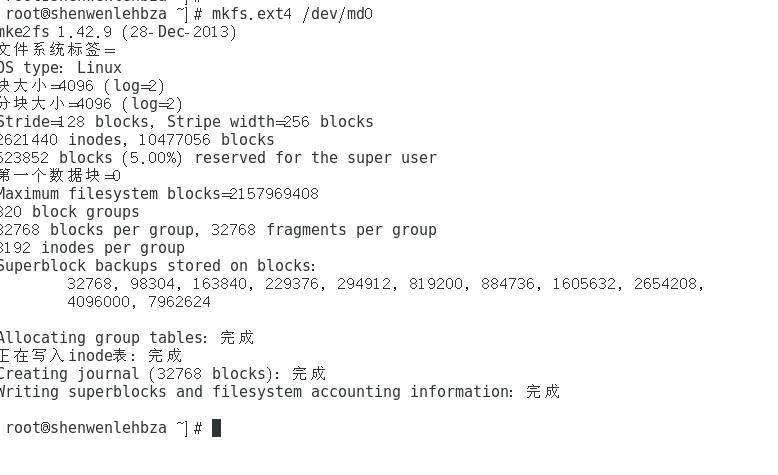The image size is (778, 475).
Task: Click the "Superblock backups stored on blocks:" line
Action: tap(156, 266)
